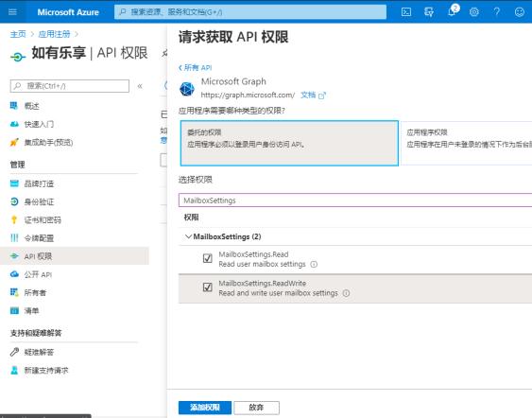The image size is (532, 418).
Task: Go back to 所有 API
Action: pos(195,67)
